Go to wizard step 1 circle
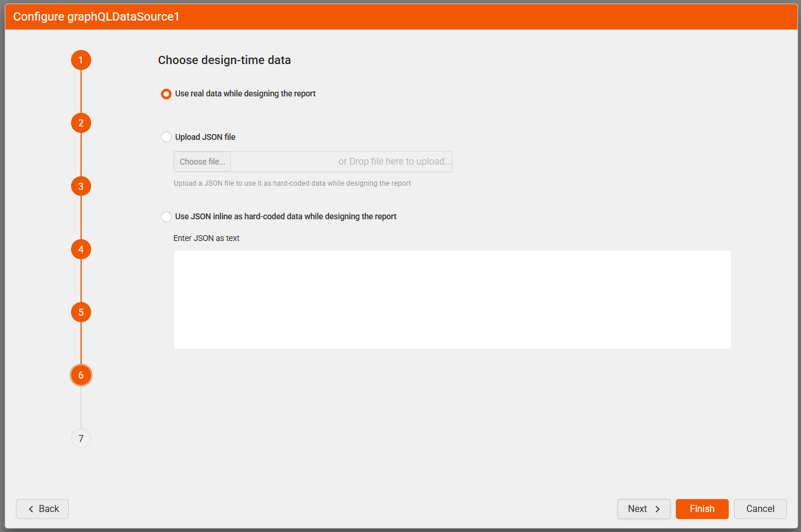 pyautogui.click(x=81, y=60)
